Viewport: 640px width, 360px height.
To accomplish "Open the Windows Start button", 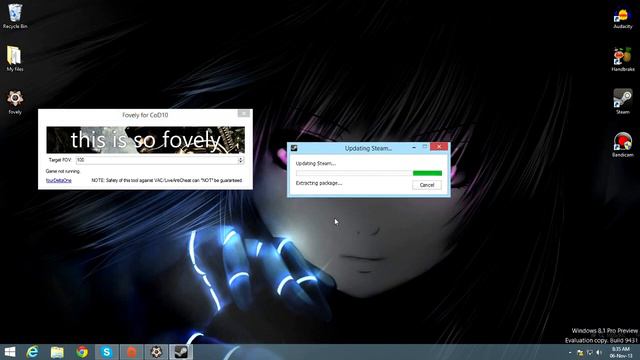I will click(x=10, y=352).
